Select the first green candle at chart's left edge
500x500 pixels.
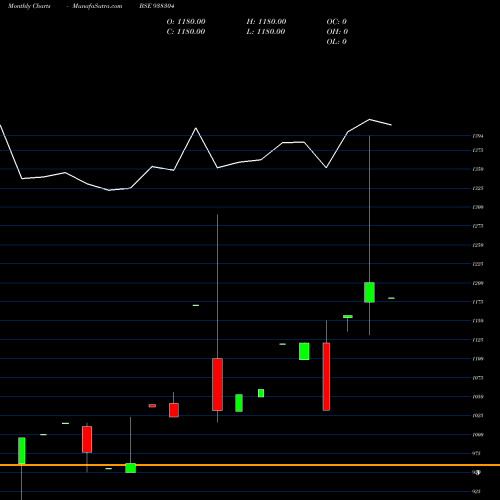22,450
